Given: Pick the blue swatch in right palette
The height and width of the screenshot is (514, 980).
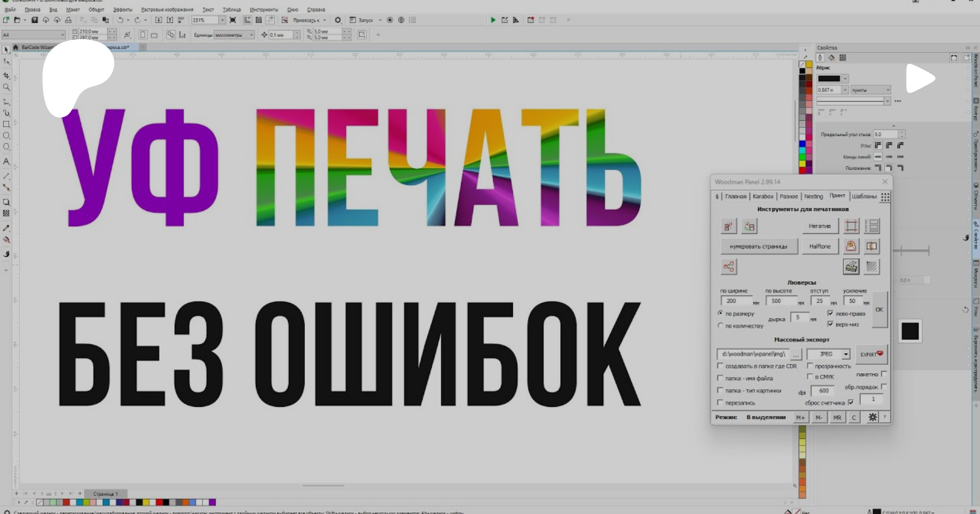Looking at the screenshot, I should click(x=802, y=144).
